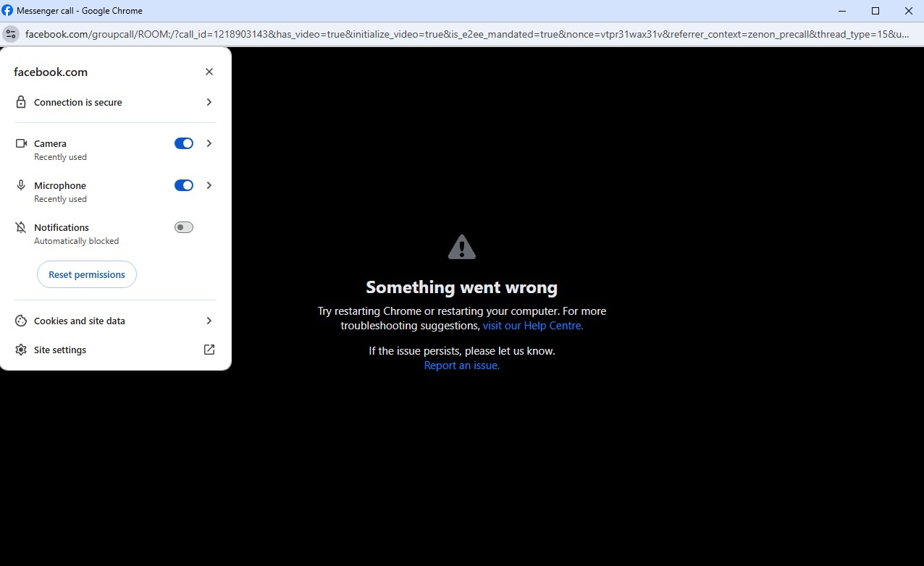Close the Messenger call Chrome window
The height and width of the screenshot is (566, 924).
coord(908,11)
